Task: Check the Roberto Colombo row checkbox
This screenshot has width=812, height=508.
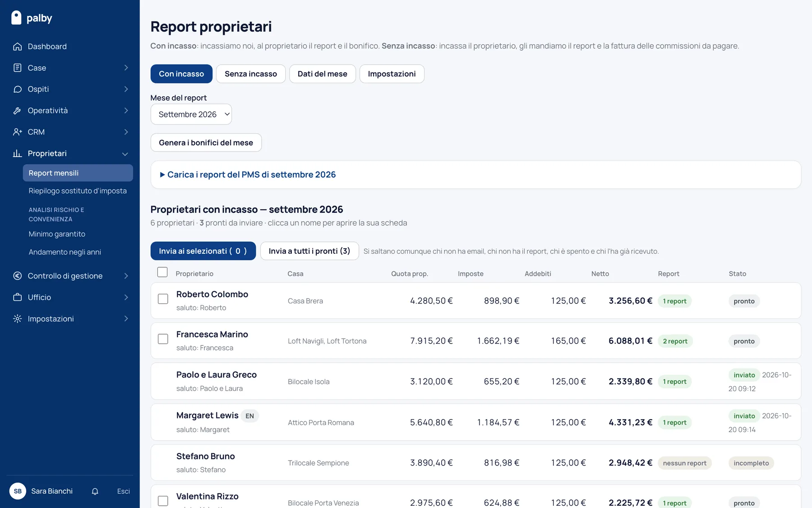Action: point(163,299)
